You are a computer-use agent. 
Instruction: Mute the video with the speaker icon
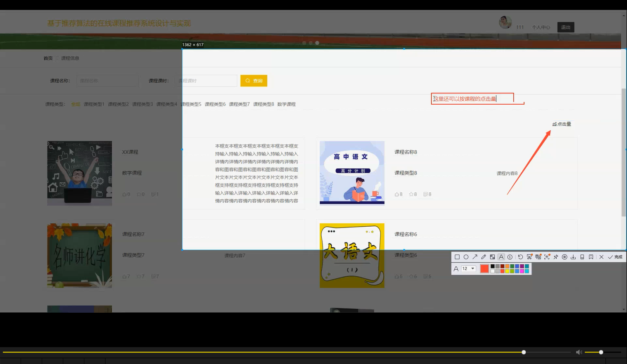579,352
